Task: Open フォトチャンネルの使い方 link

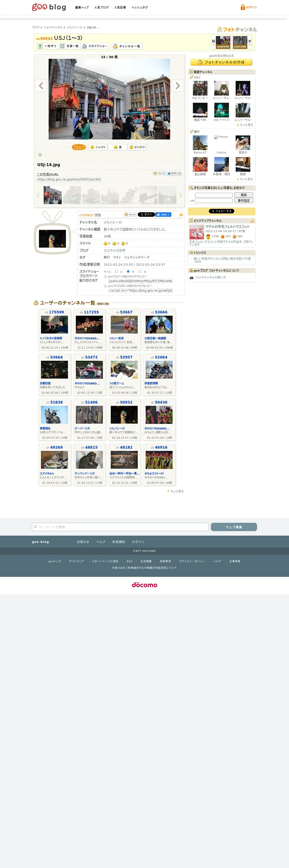Action: (210, 278)
